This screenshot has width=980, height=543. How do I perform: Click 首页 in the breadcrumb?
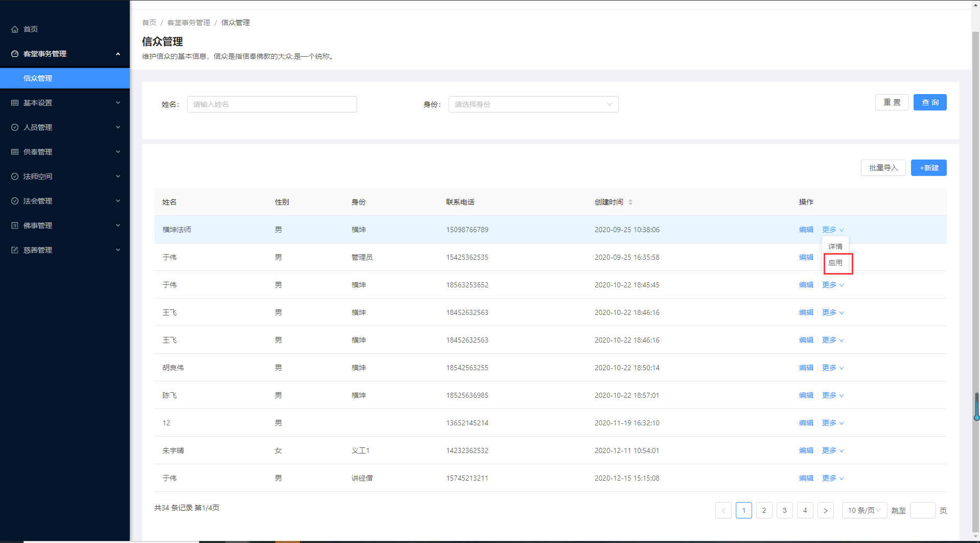pos(149,22)
